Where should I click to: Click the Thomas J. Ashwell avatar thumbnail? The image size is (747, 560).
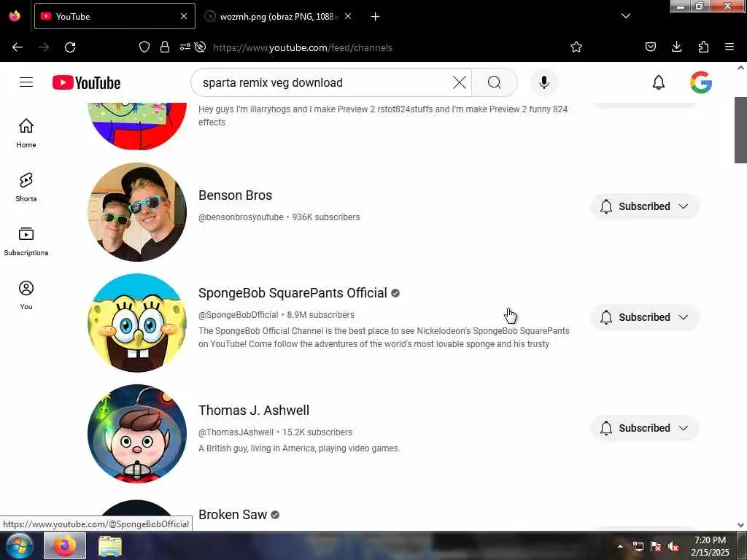click(137, 434)
